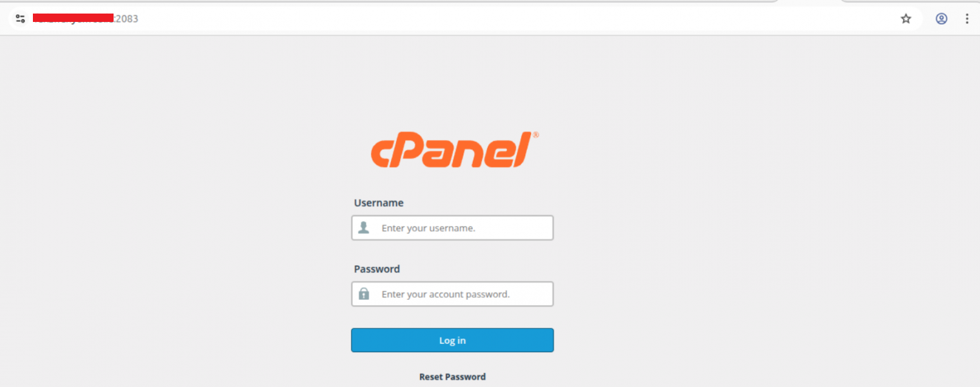This screenshot has height=387, width=980.
Task: Bookmark this page with the star icon
Action: (x=906, y=19)
